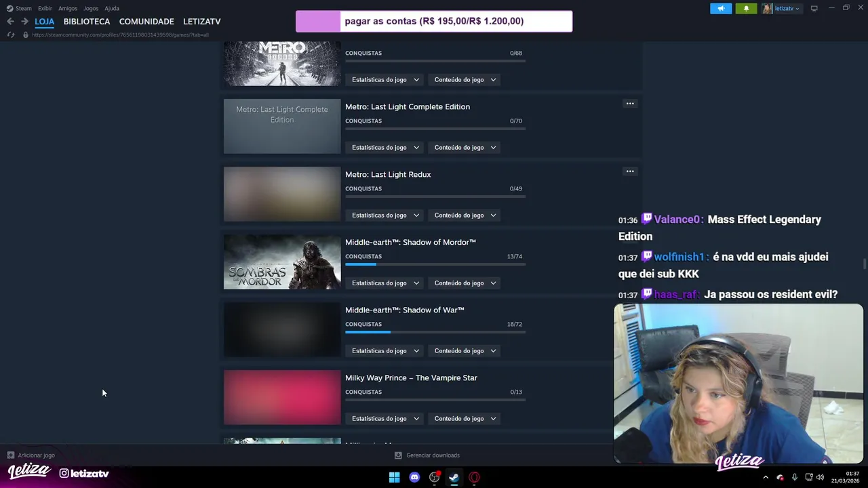The image size is (868, 488).
Task: Open the Middle-earth: Shadow of Mordor title link
Action: tap(410, 242)
